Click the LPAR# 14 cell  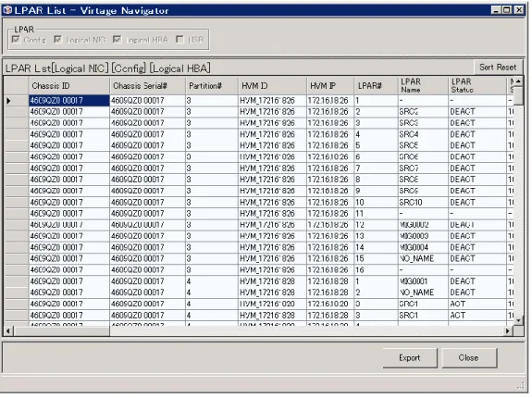coord(376,247)
